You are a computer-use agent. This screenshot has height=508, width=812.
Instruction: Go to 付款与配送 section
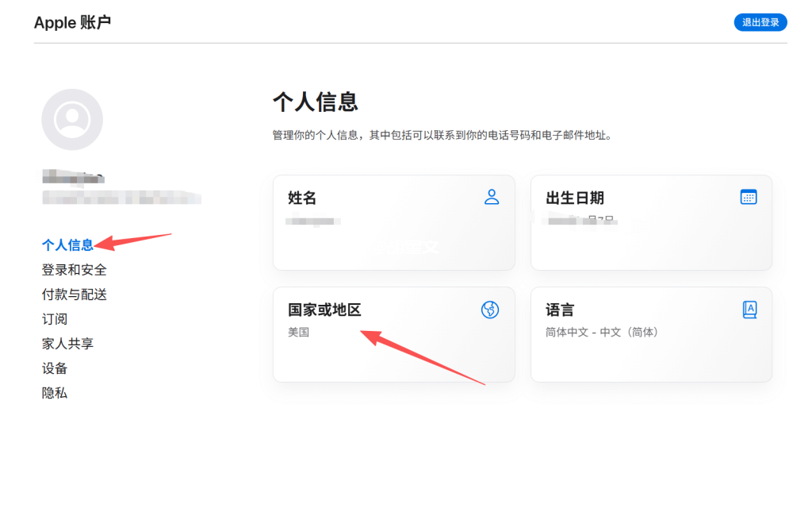[x=74, y=294]
